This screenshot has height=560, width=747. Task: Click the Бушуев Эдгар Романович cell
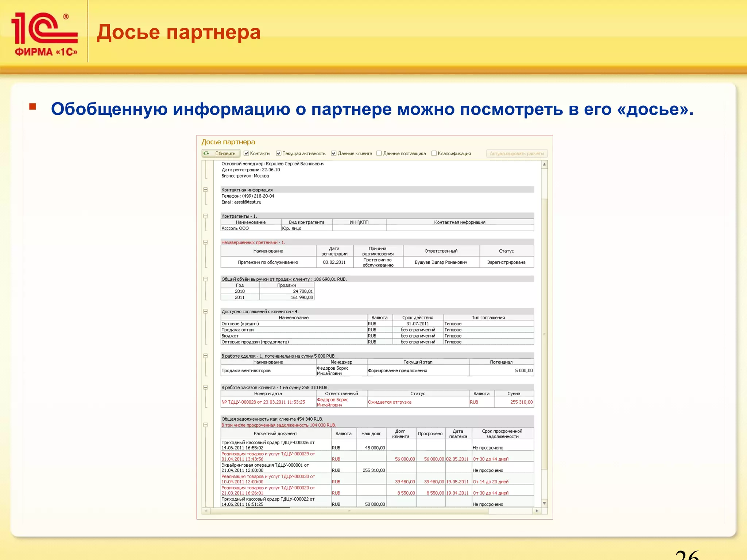click(x=441, y=262)
